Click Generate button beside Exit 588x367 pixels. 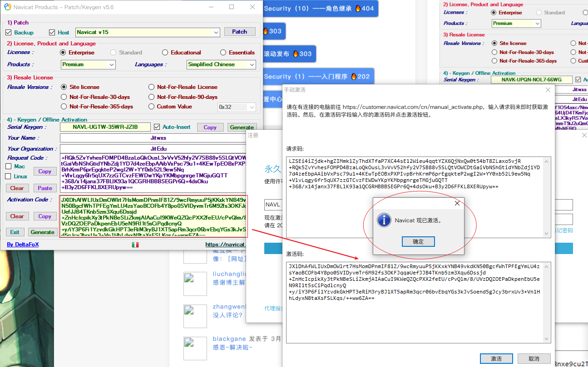(x=43, y=232)
